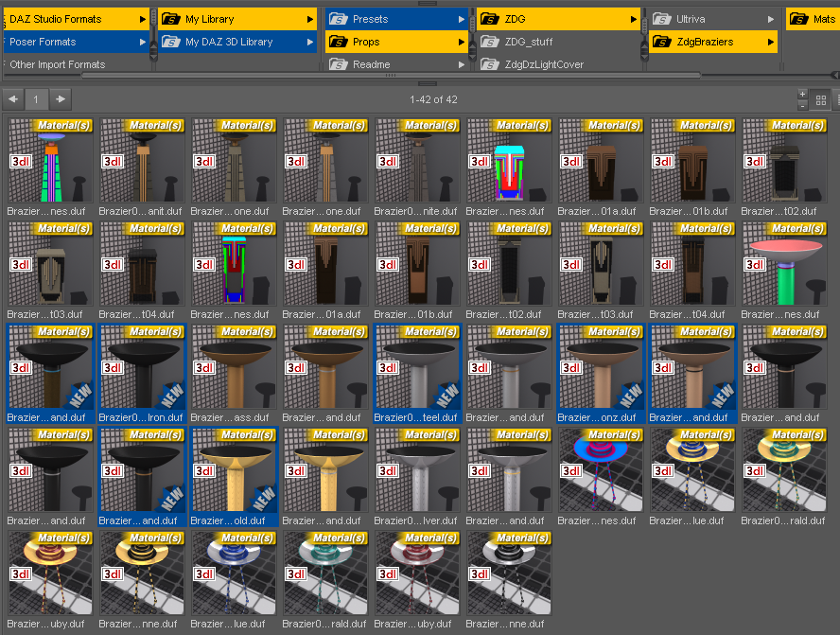Click the ZdgDzLightCover folder icon
Viewport: 840px width, 635px height.
pos(490,64)
